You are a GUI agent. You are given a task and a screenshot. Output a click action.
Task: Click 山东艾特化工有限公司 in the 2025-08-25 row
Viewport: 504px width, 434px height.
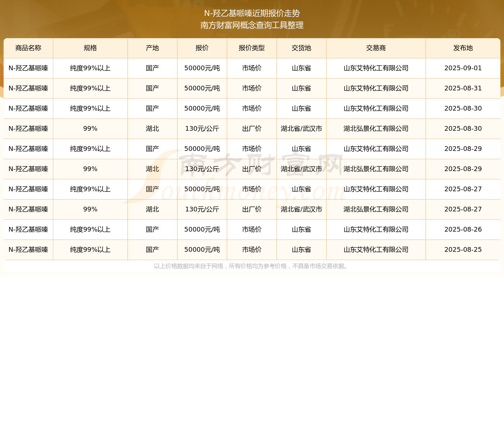coord(376,250)
